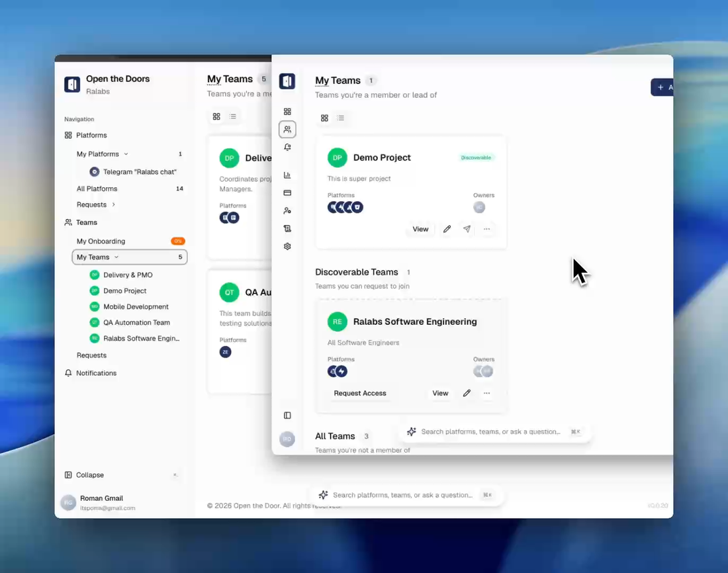Expand the front sidebar with the panel icon

(x=287, y=416)
